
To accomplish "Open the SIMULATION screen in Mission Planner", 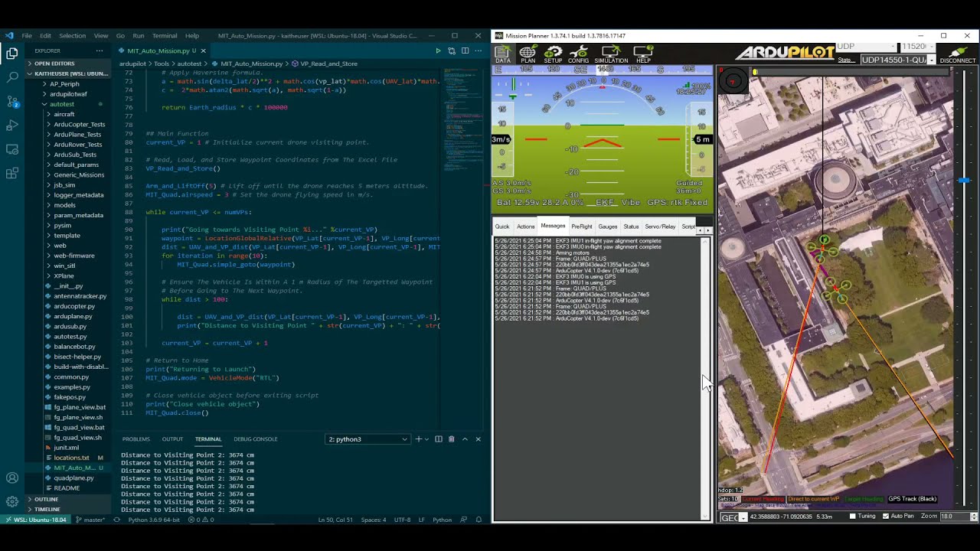I will [611, 54].
